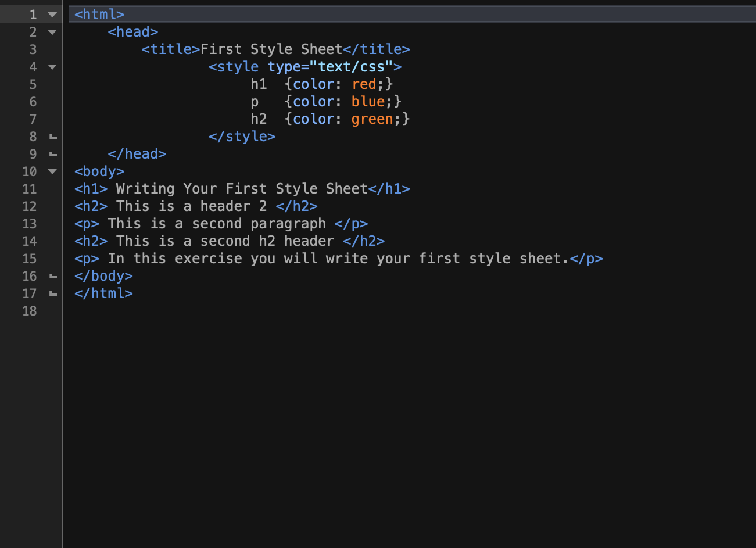
Task: Click 'This is a header 2' text
Action: click(x=192, y=206)
